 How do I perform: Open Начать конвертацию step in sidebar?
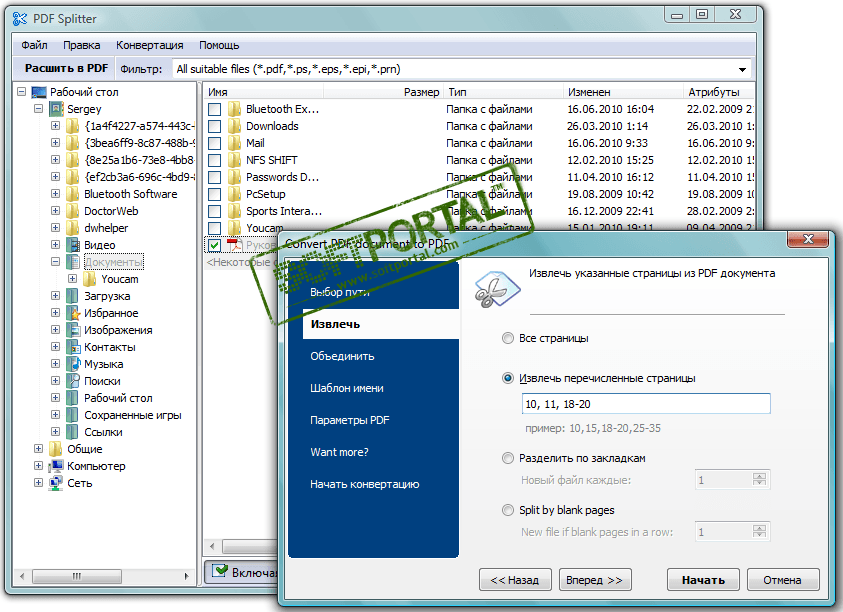pos(365,484)
